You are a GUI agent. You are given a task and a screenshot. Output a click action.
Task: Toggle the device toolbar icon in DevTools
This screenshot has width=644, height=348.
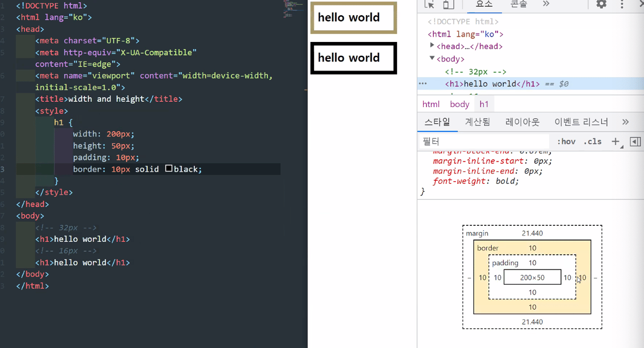point(448,4)
